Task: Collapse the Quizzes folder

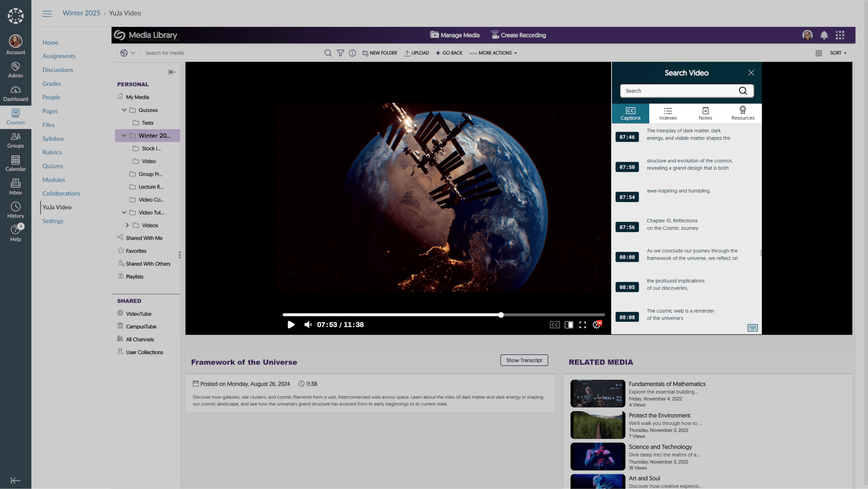Action: coord(124,110)
